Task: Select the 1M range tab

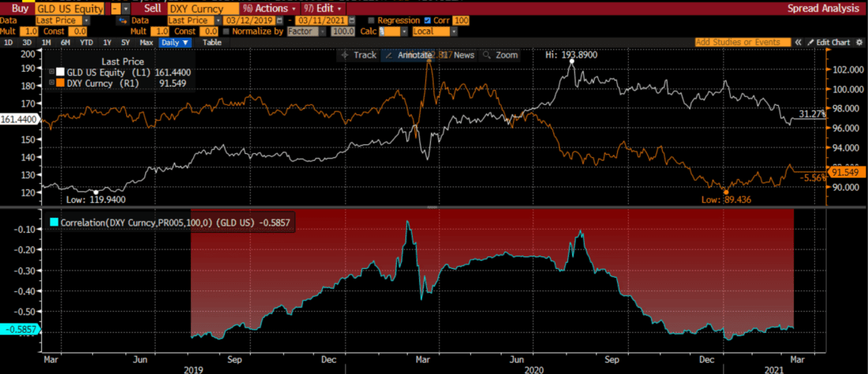Action: [46, 42]
